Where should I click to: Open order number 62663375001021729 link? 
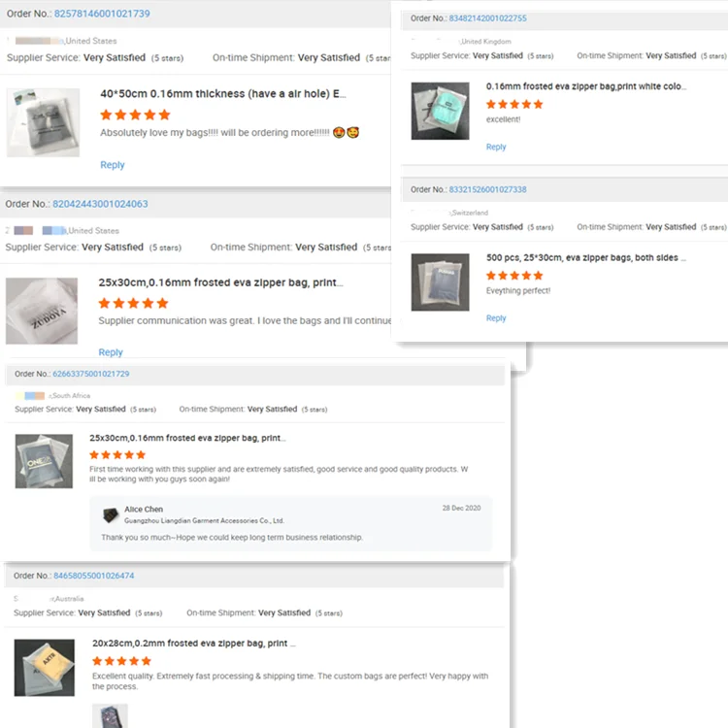91,374
